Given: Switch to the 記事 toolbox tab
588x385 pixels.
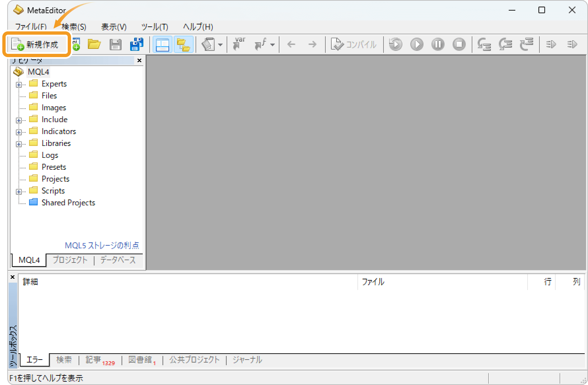Looking at the screenshot, I should pyautogui.click(x=100, y=360).
